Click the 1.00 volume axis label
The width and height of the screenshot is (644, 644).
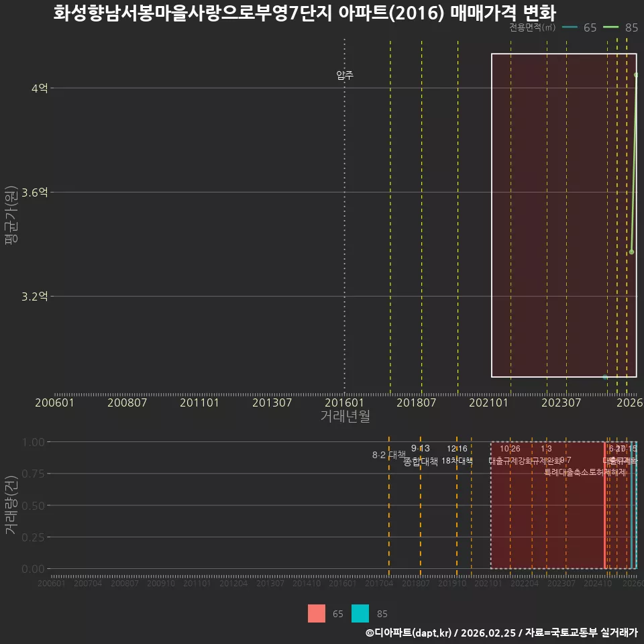pos(34,442)
